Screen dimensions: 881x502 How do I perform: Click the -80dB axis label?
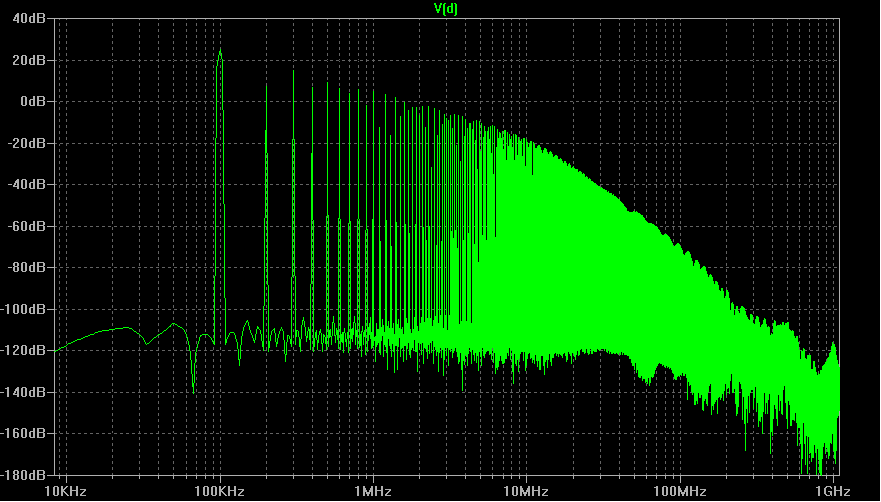[28, 268]
